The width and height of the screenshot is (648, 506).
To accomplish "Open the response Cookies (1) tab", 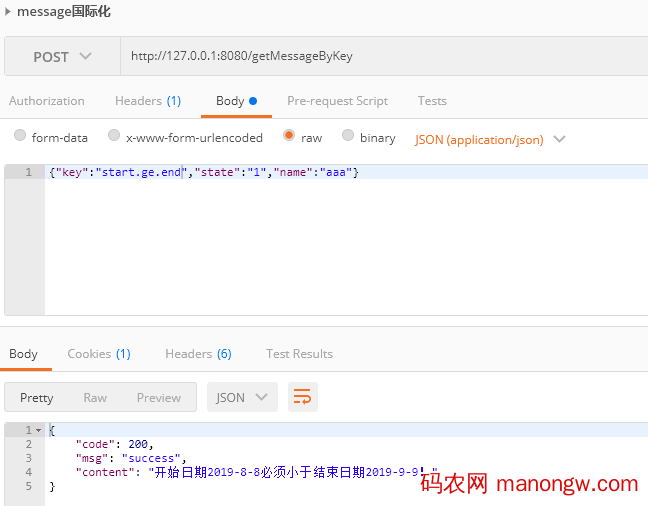I will pyautogui.click(x=99, y=354).
